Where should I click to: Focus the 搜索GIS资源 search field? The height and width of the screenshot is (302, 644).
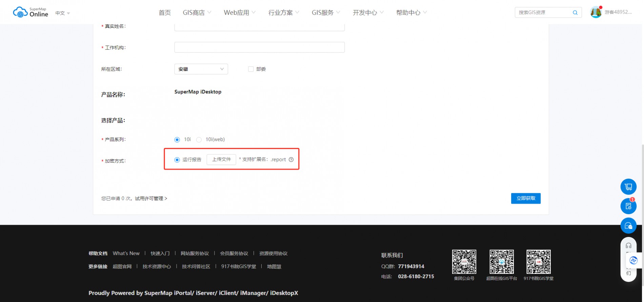coord(543,13)
